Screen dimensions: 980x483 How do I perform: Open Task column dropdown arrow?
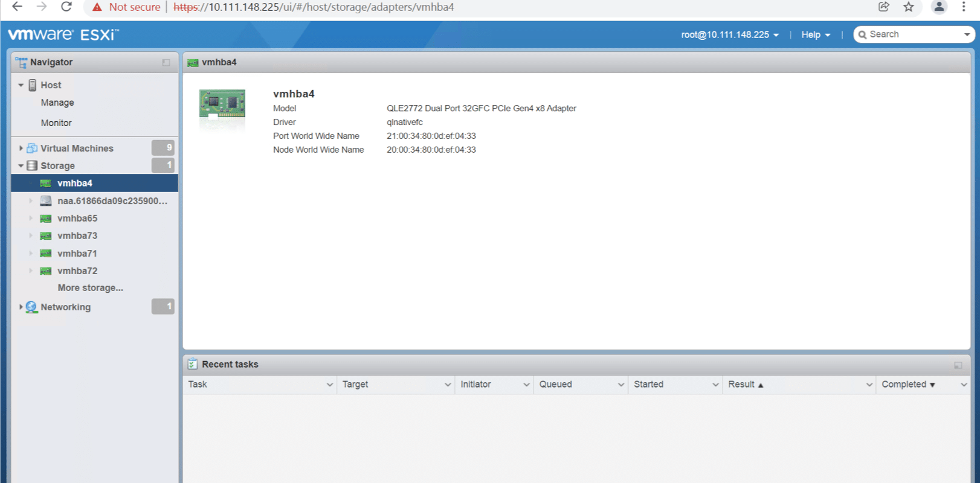click(330, 385)
